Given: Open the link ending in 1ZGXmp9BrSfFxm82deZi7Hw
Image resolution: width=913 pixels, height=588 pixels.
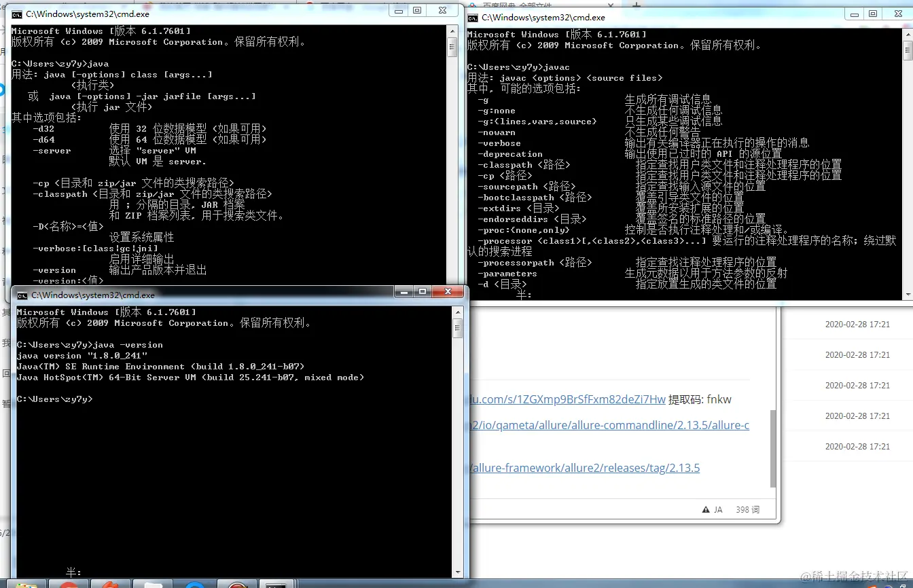Looking at the screenshot, I should click(x=567, y=399).
